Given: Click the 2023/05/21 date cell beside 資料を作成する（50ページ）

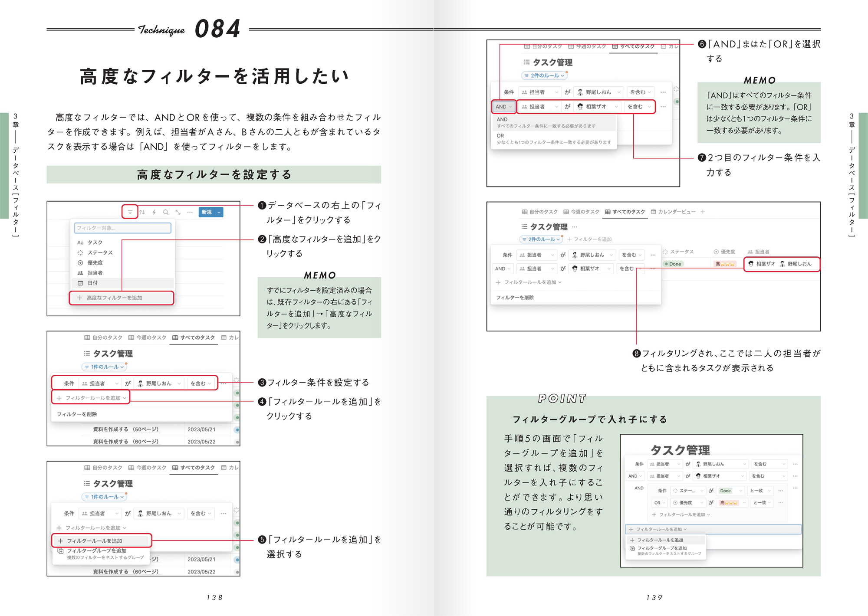Looking at the screenshot, I should click(201, 429).
